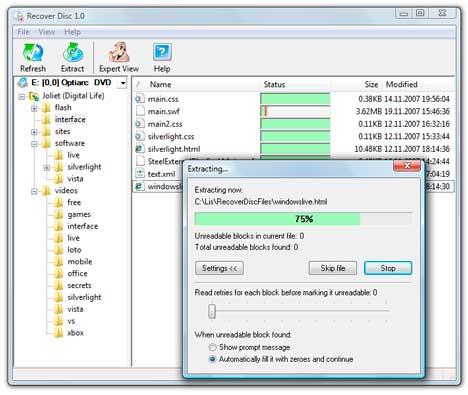Select the free folder under videos
This screenshot has height=395, width=468.
pos(74,202)
